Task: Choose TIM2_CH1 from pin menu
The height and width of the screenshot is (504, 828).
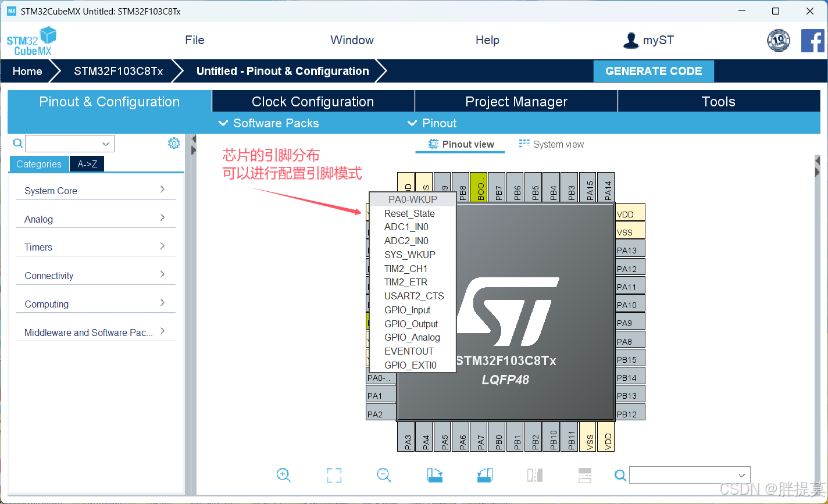Action: (412, 269)
